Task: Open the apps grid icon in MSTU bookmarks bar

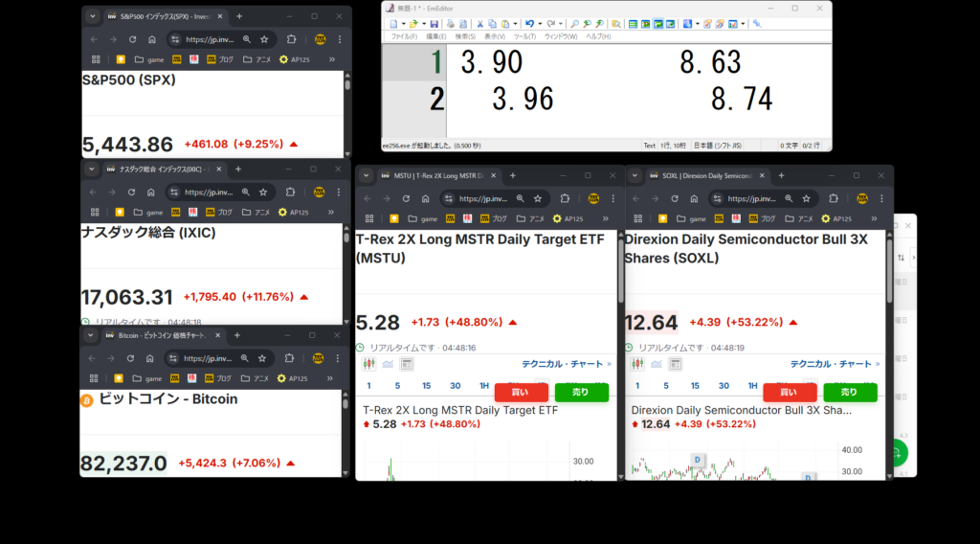Action: click(x=369, y=219)
